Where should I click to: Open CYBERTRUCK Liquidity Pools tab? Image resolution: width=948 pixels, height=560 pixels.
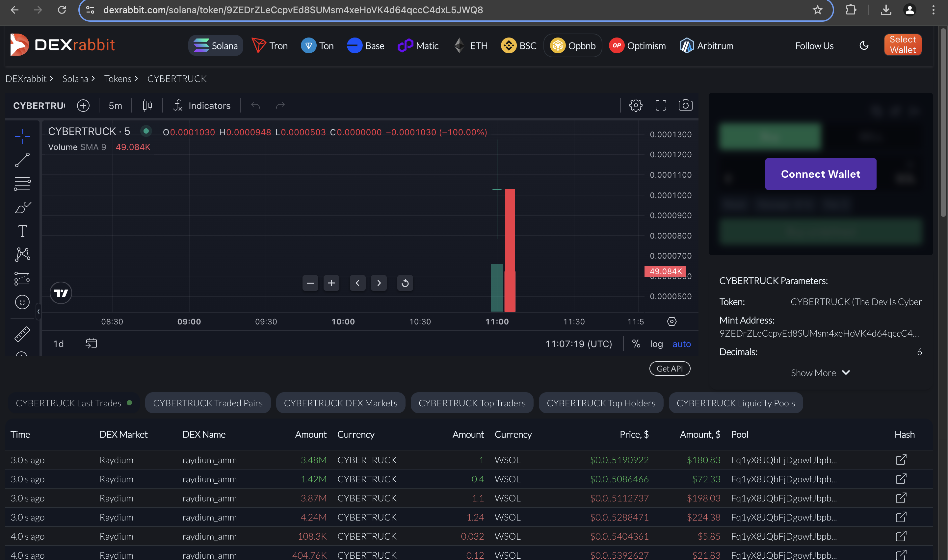tap(735, 403)
